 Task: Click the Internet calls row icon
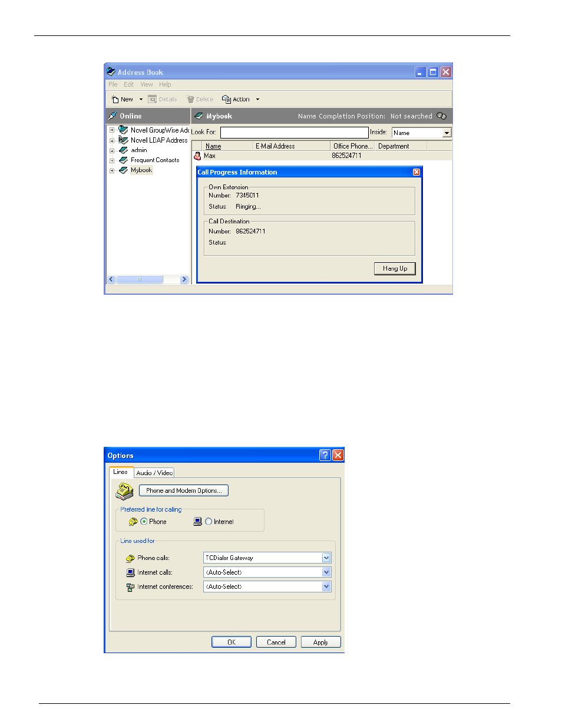pos(130,572)
